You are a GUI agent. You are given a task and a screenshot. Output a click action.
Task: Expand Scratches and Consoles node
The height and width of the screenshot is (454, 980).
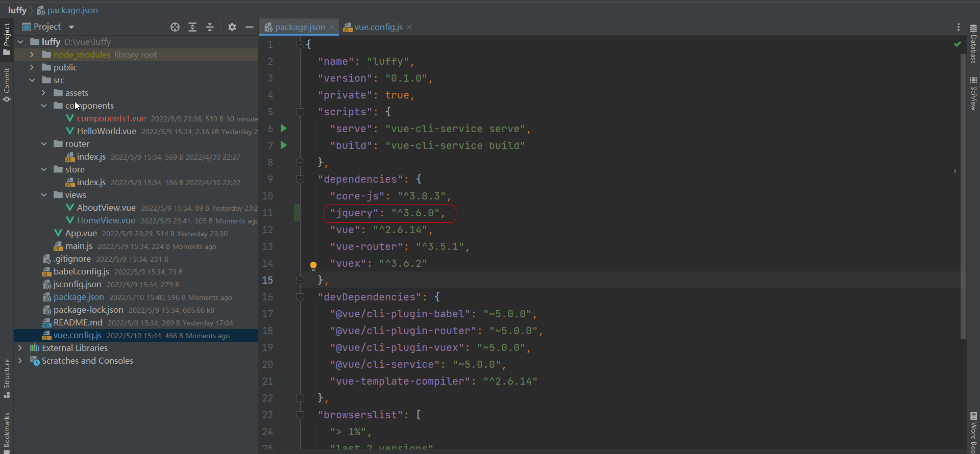(20, 361)
